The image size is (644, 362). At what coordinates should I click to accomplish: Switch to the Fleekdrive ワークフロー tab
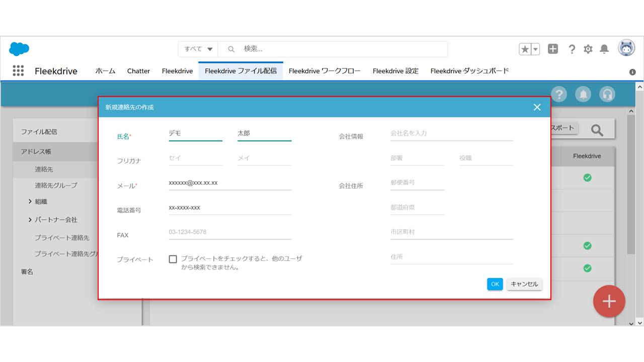[x=325, y=71]
